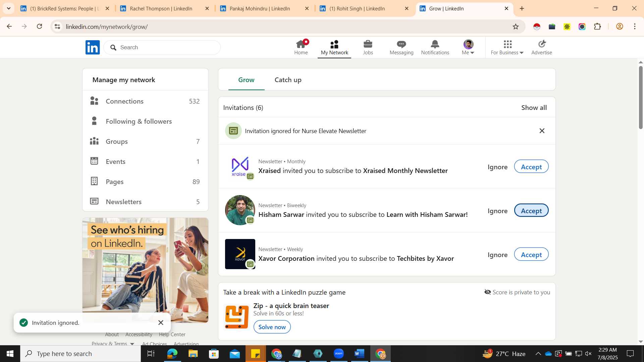Open Groups in network sidebar
Viewport: 644px width, 362px height.
click(145, 141)
